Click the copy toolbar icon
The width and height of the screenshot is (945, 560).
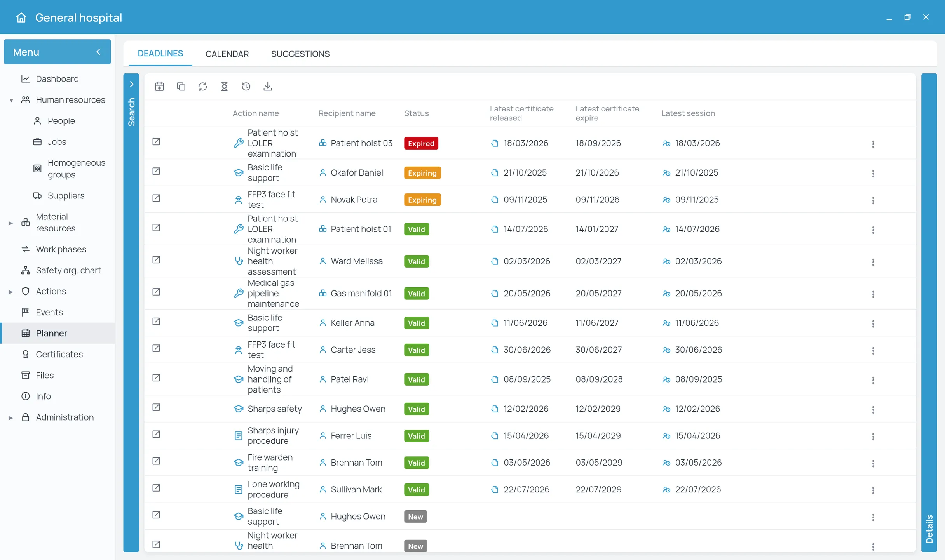tap(181, 87)
